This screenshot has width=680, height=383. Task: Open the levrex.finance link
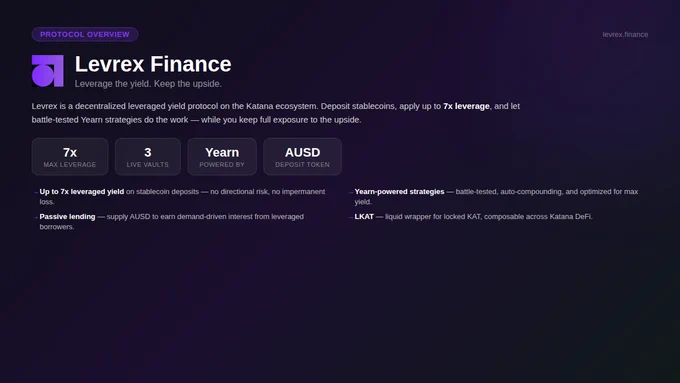625,34
